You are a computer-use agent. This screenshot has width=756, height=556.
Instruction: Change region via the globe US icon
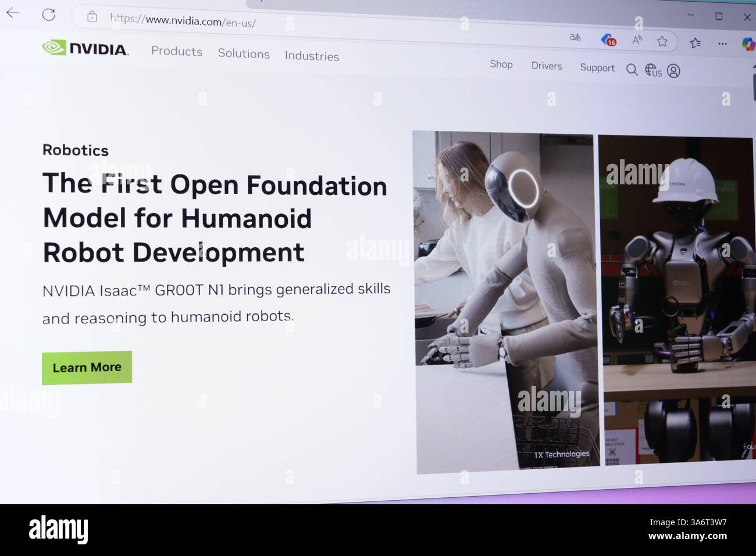(x=653, y=70)
